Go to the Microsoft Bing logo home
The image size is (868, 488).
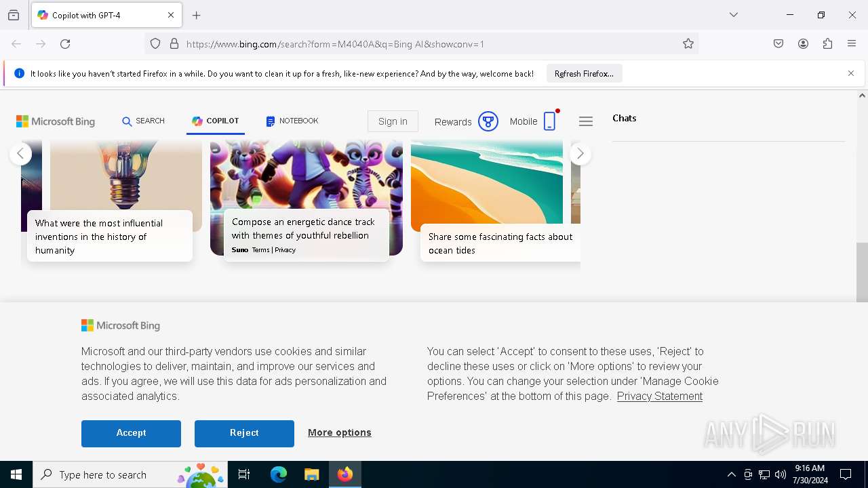pyautogui.click(x=56, y=121)
